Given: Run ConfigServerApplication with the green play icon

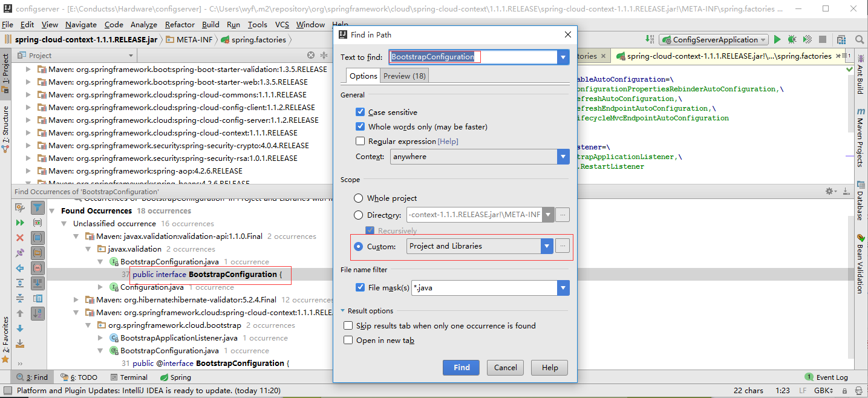Looking at the screenshot, I should [777, 39].
